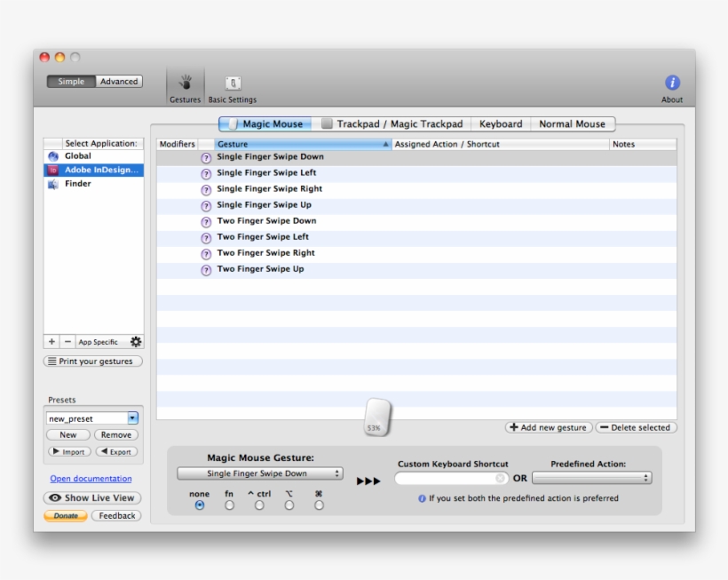The width and height of the screenshot is (728, 580).
Task: Select the none modifier radio button
Action: (199, 503)
